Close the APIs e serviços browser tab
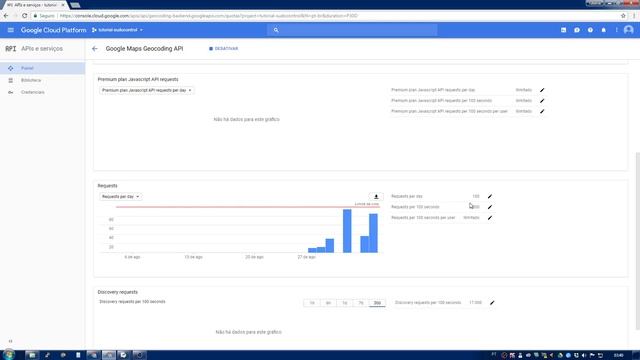 (x=62, y=5)
